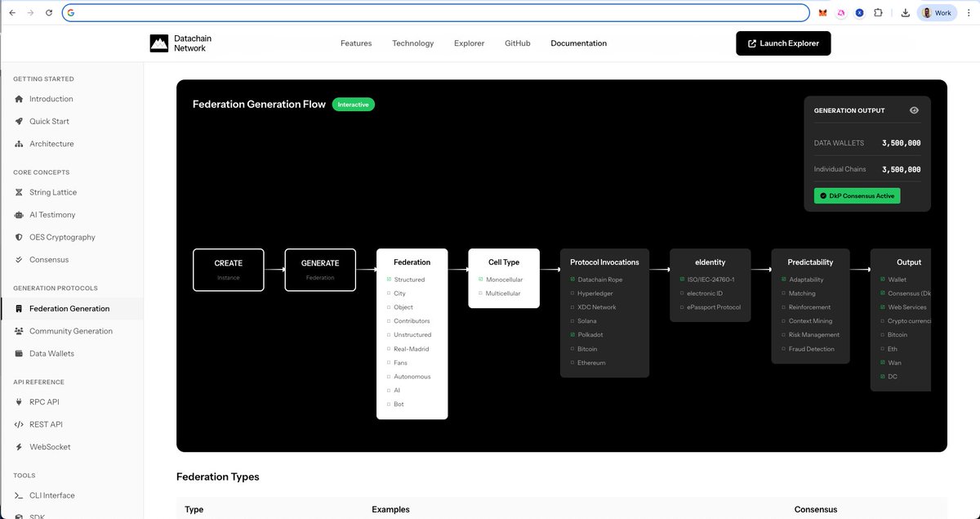Click the Examples table column header

390,509
